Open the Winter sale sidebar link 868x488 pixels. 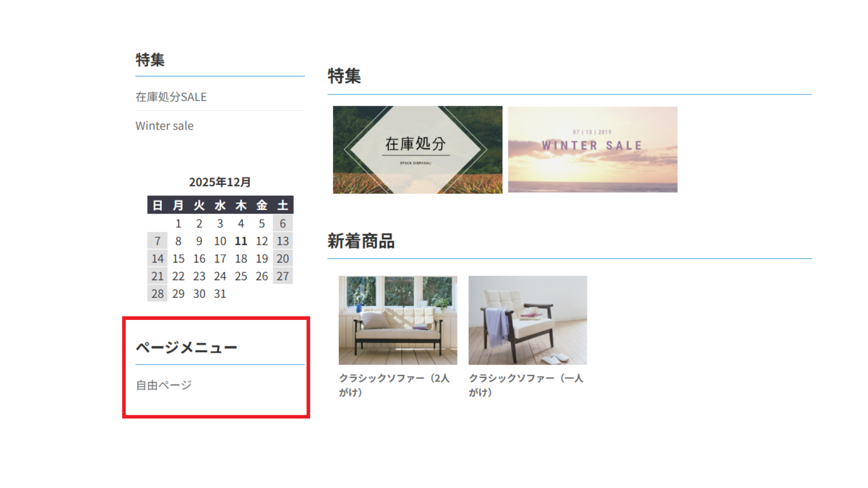click(x=164, y=126)
